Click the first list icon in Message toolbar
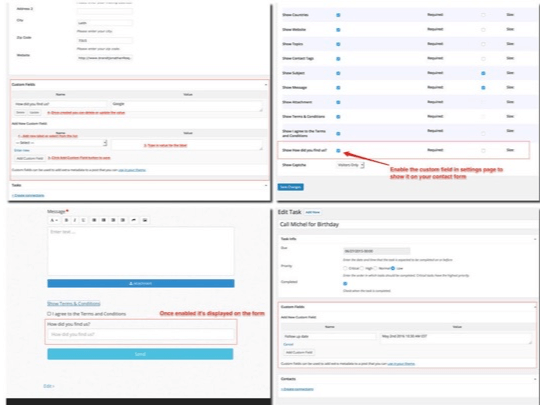This screenshot has width=540, height=405. coord(94,220)
